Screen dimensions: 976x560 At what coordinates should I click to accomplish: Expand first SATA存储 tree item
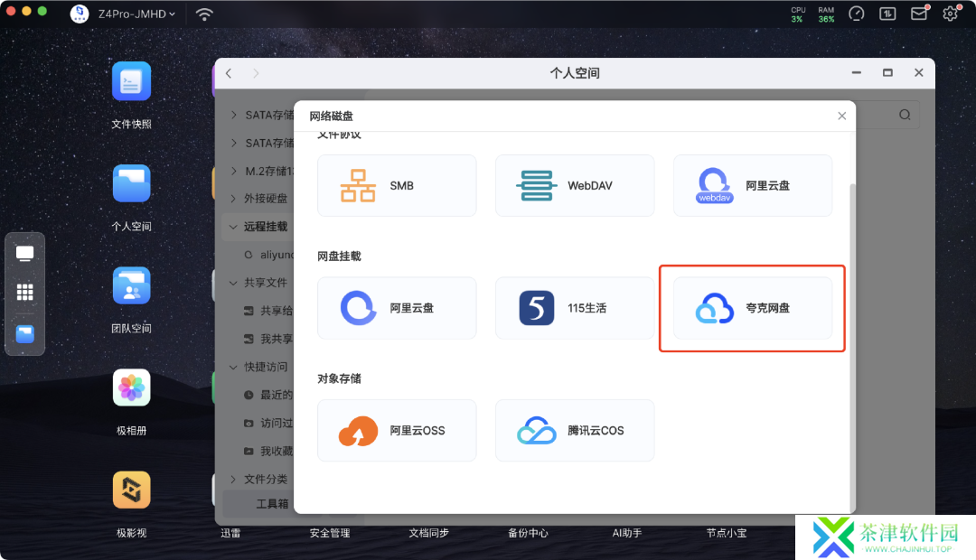coord(233,115)
